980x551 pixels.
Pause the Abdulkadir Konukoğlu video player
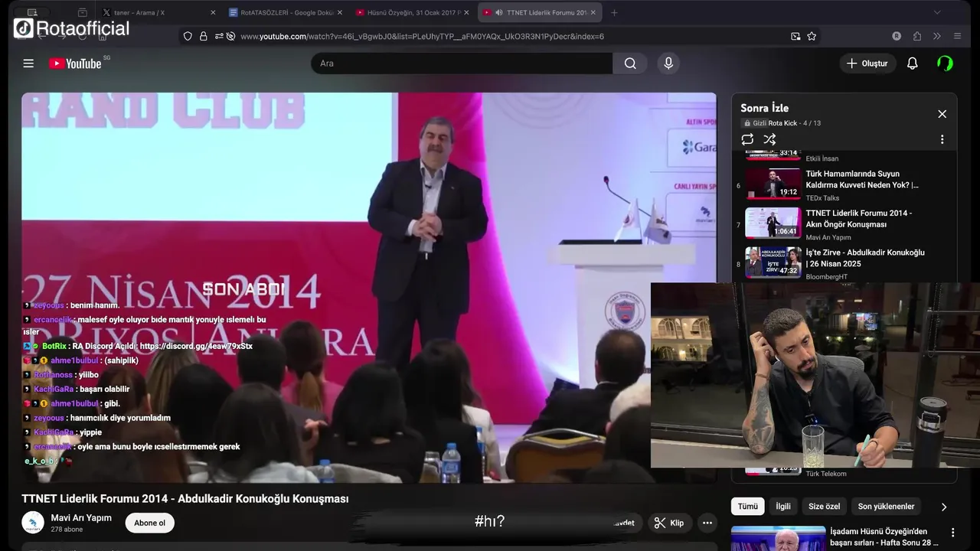click(x=369, y=288)
